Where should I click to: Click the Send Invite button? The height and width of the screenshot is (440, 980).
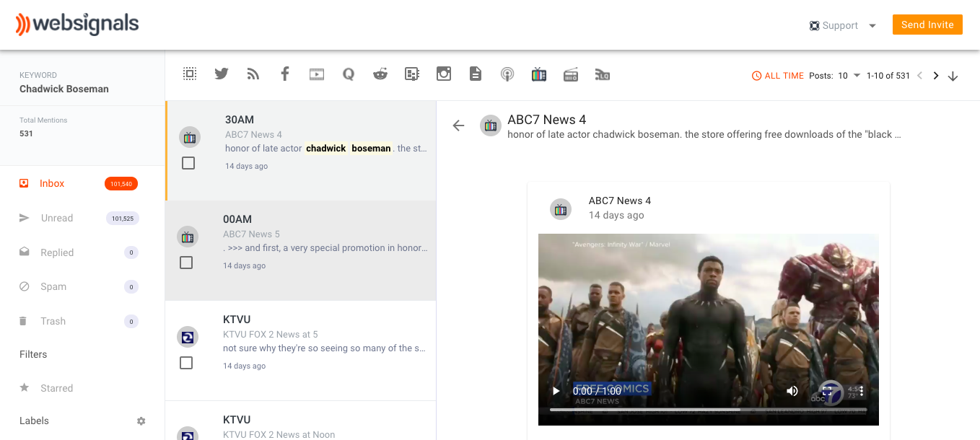(x=927, y=25)
